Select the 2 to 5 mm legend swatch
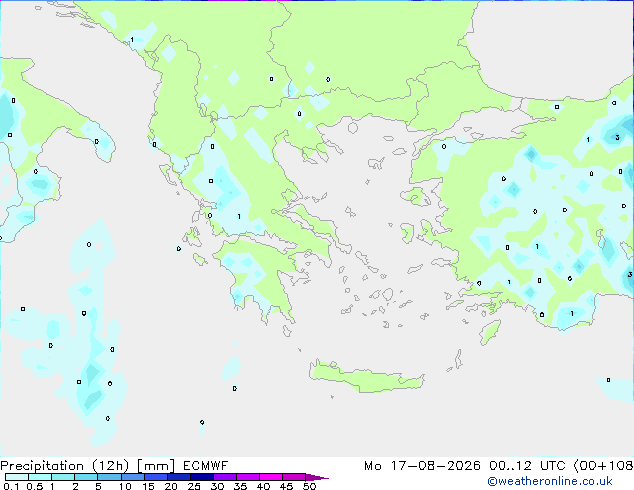Image resolution: width=634 pixels, height=490 pixels. pyautogui.click(x=86, y=477)
